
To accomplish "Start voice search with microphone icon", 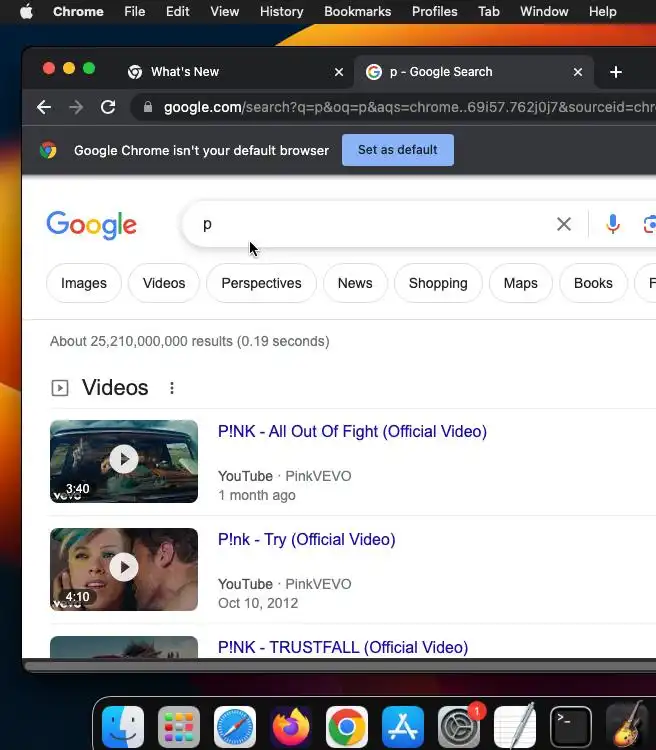I will tap(612, 224).
